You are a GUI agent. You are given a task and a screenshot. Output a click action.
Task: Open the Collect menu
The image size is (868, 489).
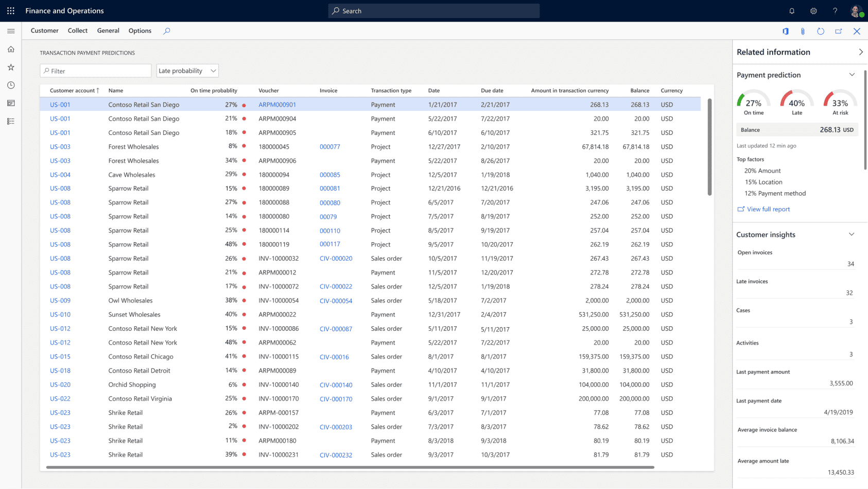pyautogui.click(x=78, y=31)
